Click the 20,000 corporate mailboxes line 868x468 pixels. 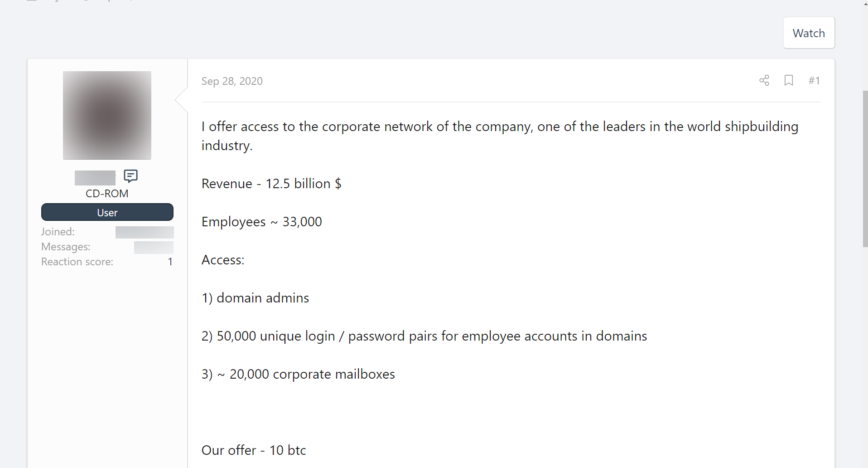pos(298,374)
